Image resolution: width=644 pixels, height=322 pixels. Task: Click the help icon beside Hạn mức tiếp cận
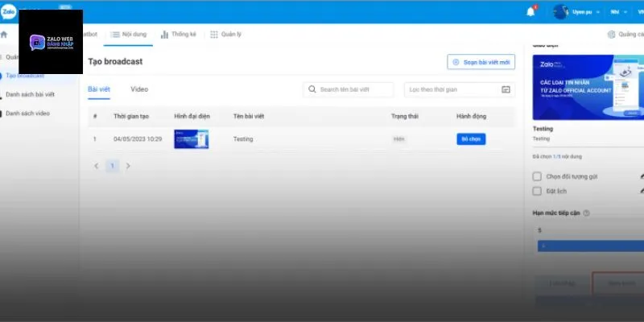[x=587, y=213]
